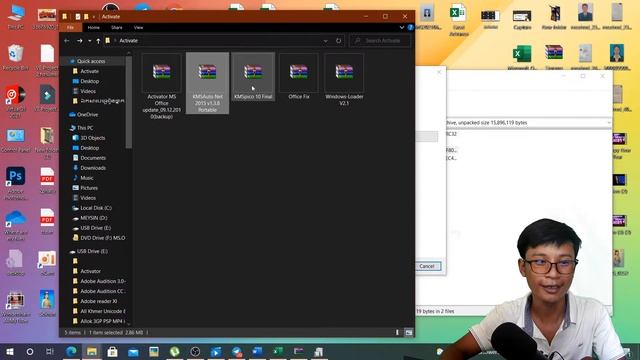Select Quick access in navigation pane
Viewport: 640px width, 360px height.
(x=91, y=61)
